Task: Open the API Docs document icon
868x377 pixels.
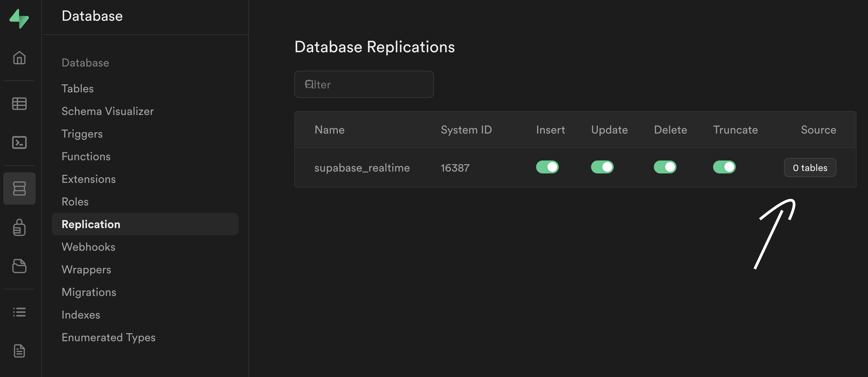Action: pyautogui.click(x=19, y=351)
